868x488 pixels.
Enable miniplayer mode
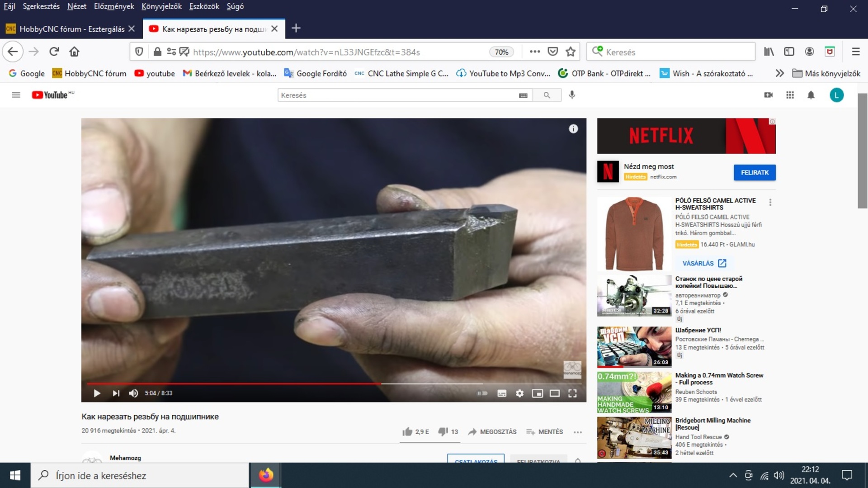tap(537, 393)
